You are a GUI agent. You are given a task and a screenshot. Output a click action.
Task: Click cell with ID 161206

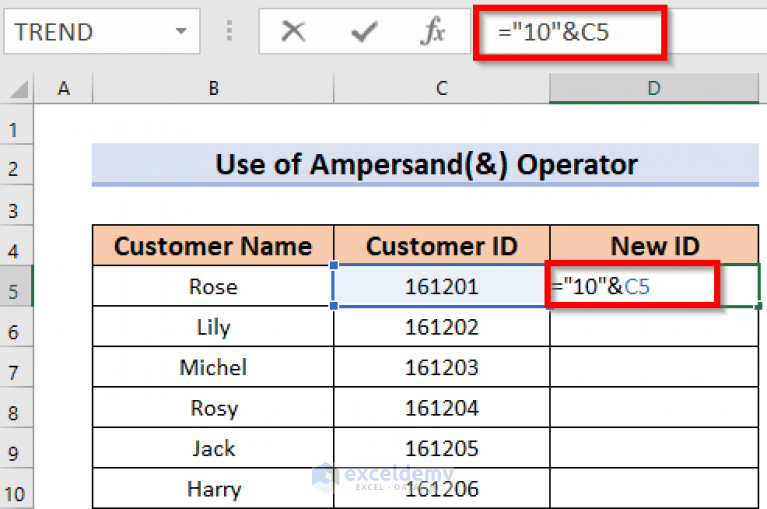pyautogui.click(x=442, y=488)
